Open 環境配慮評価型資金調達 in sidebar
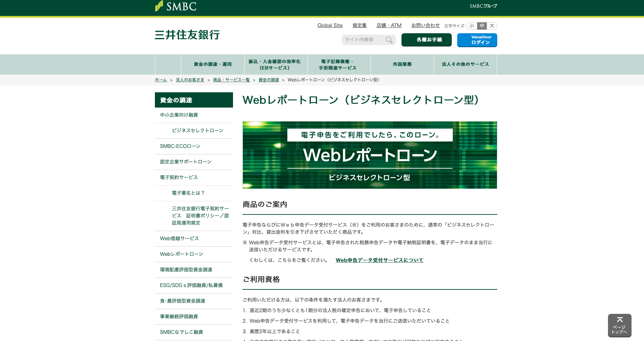This screenshot has width=644, height=341. point(194,270)
